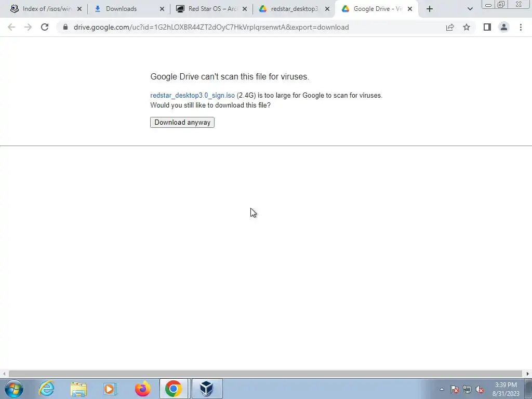The height and width of the screenshot is (399, 532).
Task: Close the Red Star OS tab
Action: [x=245, y=9]
